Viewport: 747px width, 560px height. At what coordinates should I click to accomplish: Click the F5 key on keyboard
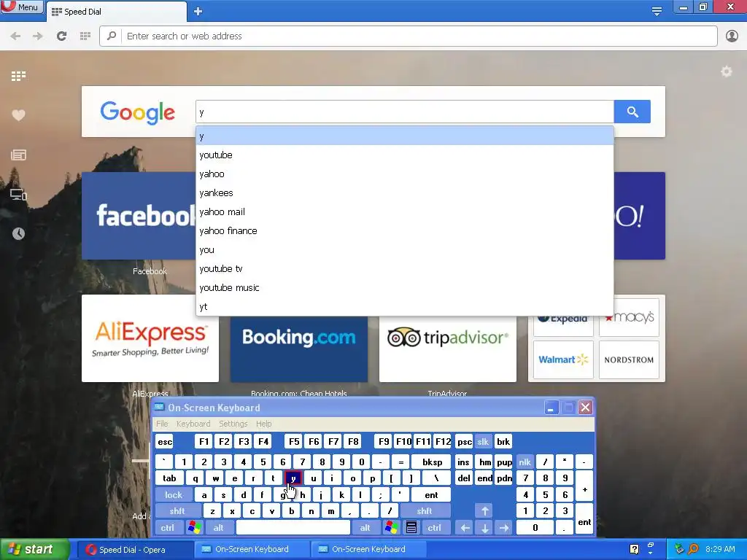coord(294,442)
